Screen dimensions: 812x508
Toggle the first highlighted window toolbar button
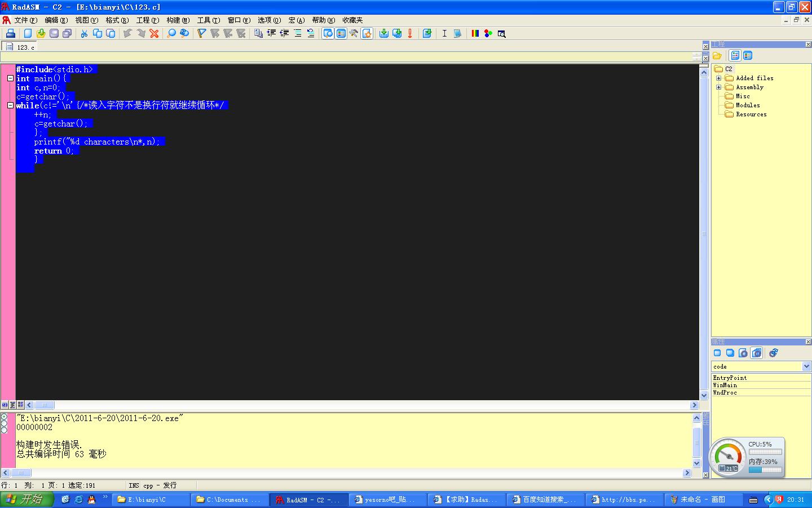(328, 33)
